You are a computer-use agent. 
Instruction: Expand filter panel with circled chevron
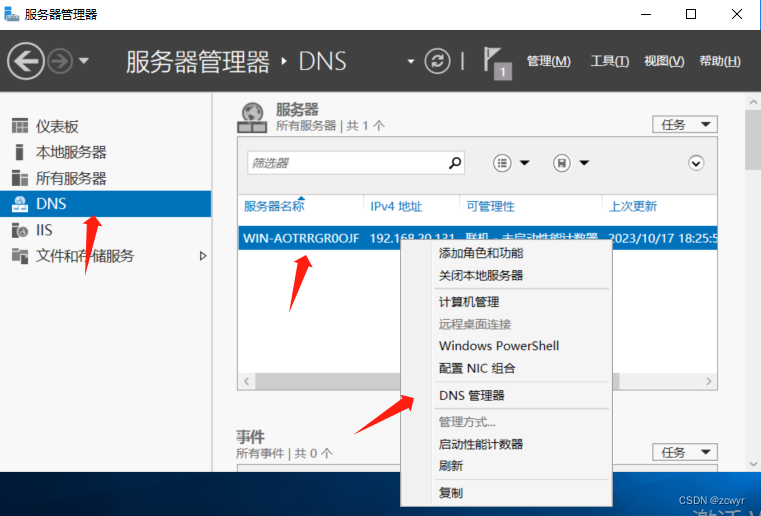(x=696, y=163)
